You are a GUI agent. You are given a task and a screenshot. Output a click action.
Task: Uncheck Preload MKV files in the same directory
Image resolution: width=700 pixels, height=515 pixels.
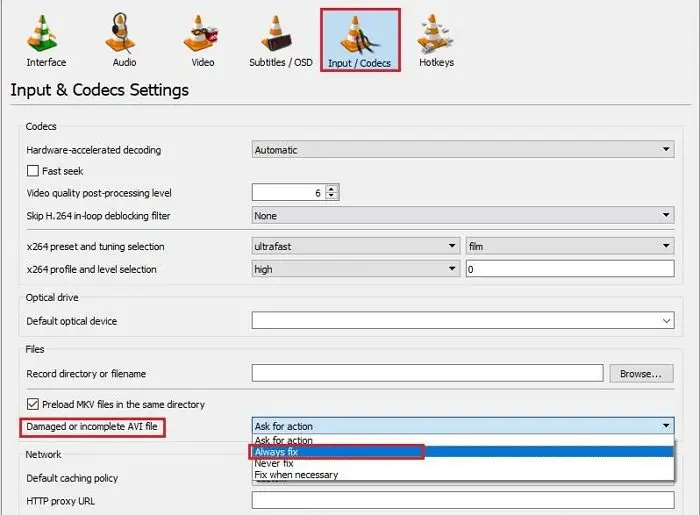click(x=33, y=404)
